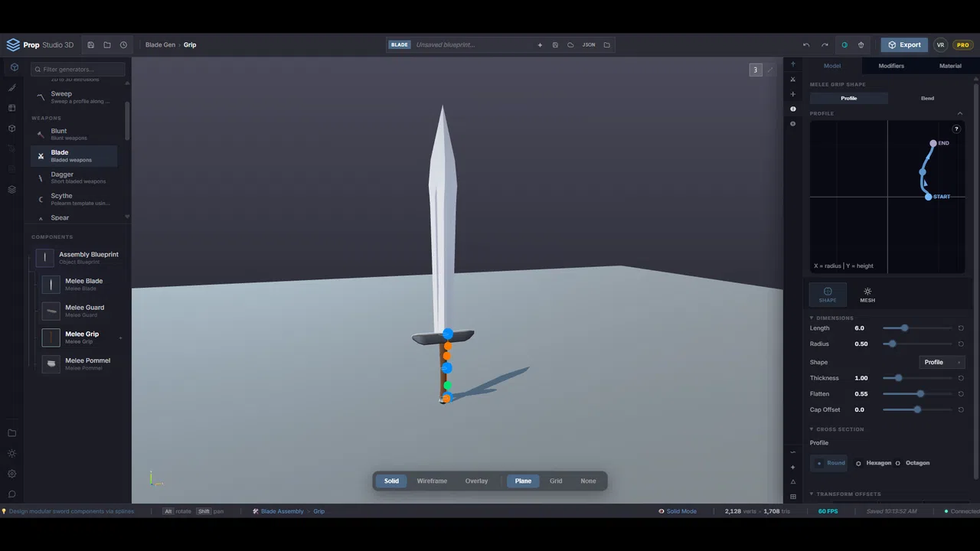
Task: Click the grid icon at the right strip bottom
Action: 793,497
